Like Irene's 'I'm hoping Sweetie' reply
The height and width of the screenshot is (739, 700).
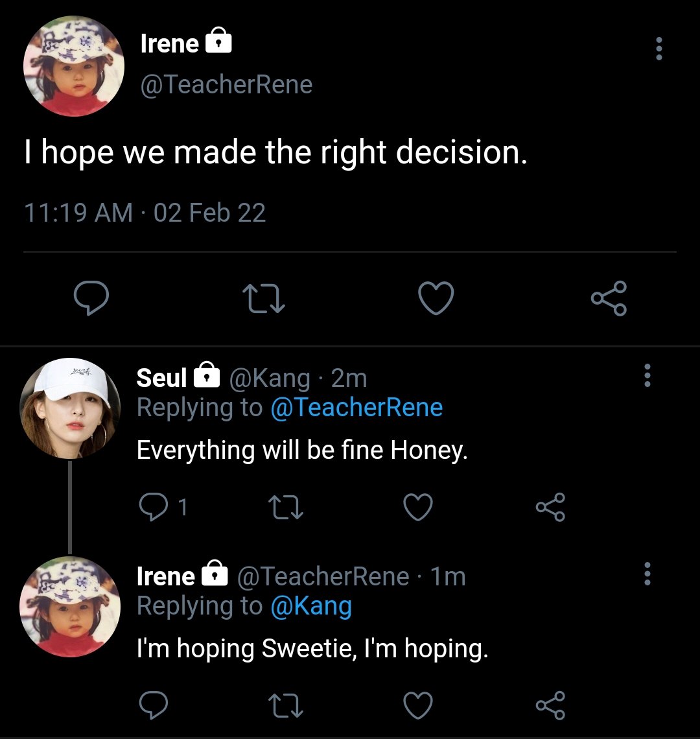418,705
